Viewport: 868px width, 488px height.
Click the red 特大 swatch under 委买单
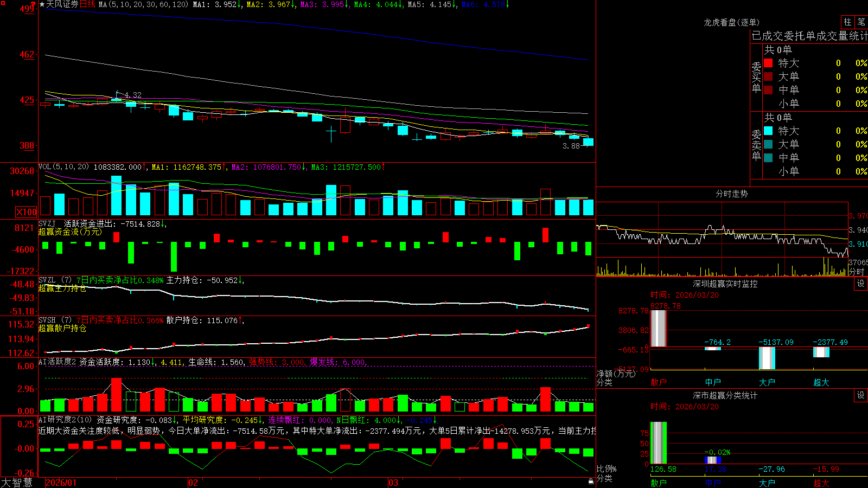(x=768, y=63)
